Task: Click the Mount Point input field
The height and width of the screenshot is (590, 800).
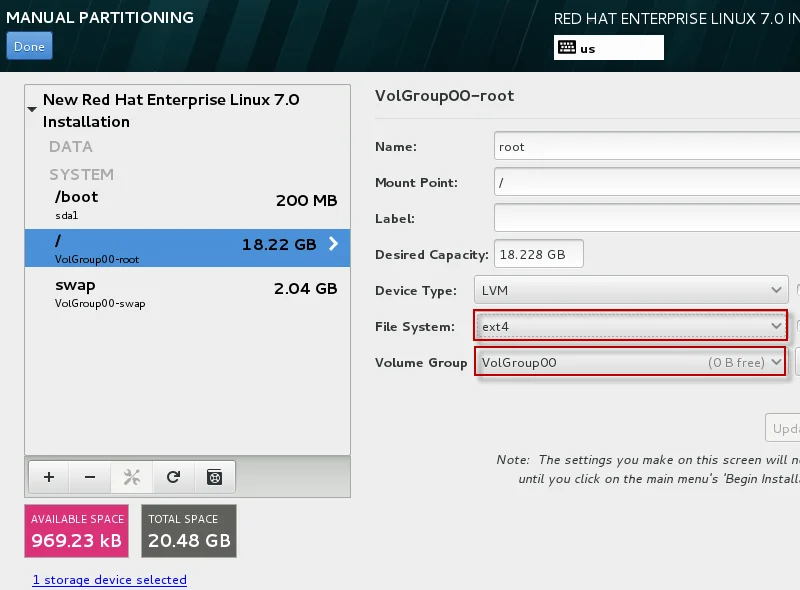Action: coord(647,182)
